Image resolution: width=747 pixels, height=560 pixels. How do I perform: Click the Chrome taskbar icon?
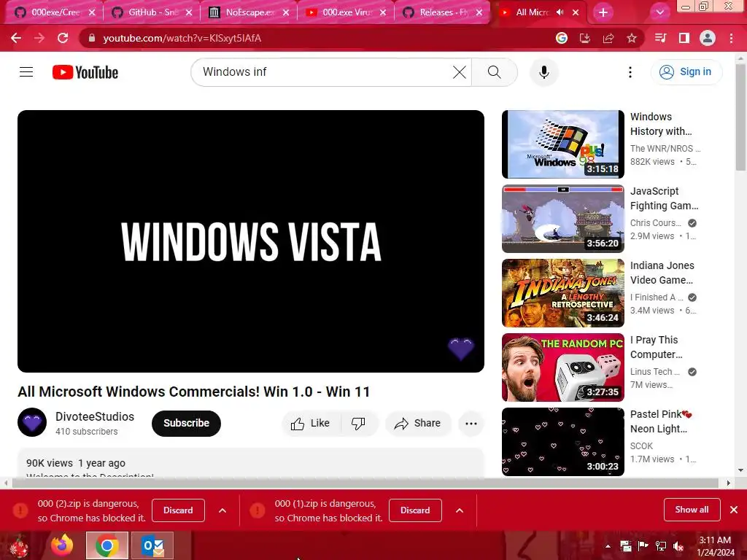tap(107, 545)
